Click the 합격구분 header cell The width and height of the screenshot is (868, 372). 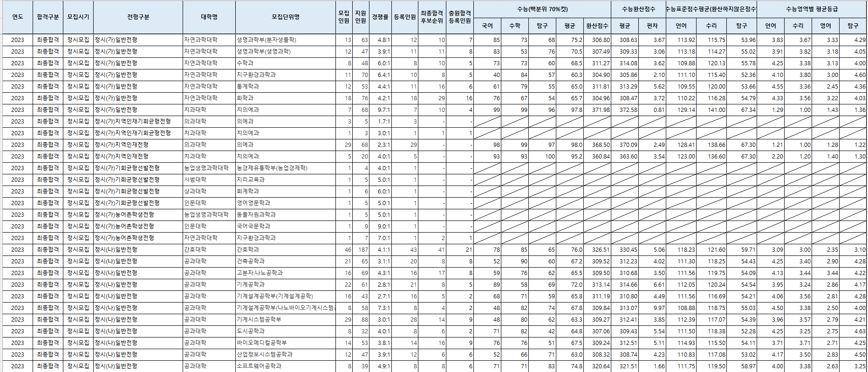tap(48, 17)
